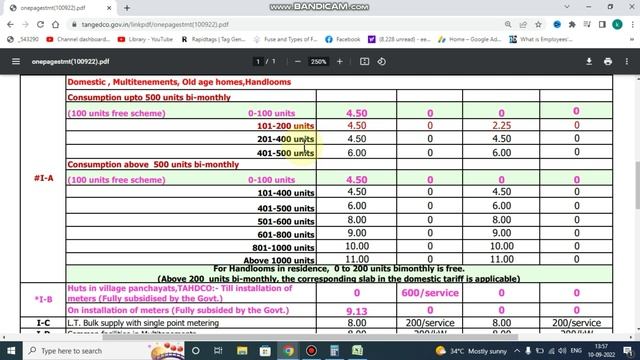Click the address bar URL field
Screen dimensions: 640x360
point(286,24)
